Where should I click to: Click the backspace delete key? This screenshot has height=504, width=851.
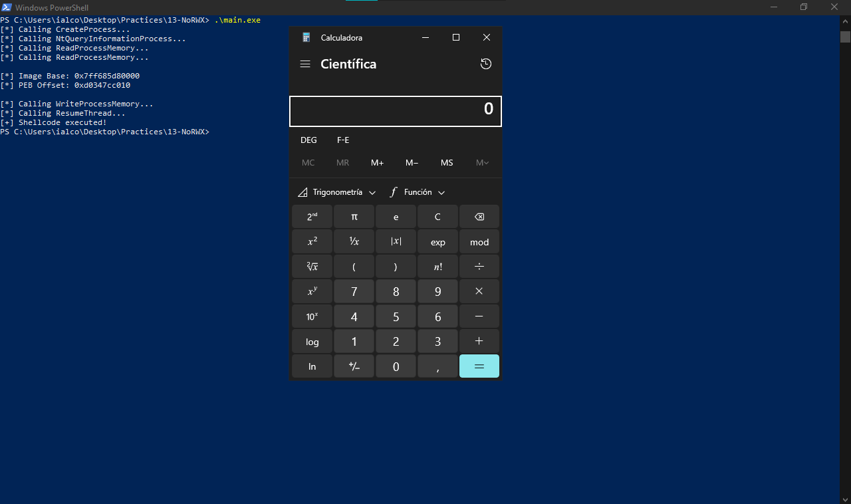pyautogui.click(x=479, y=217)
